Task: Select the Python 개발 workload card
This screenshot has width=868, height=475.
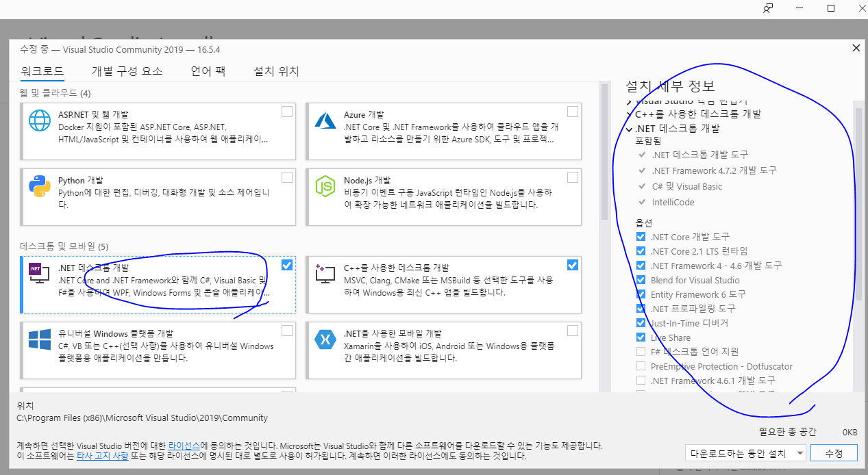Action: 158,197
